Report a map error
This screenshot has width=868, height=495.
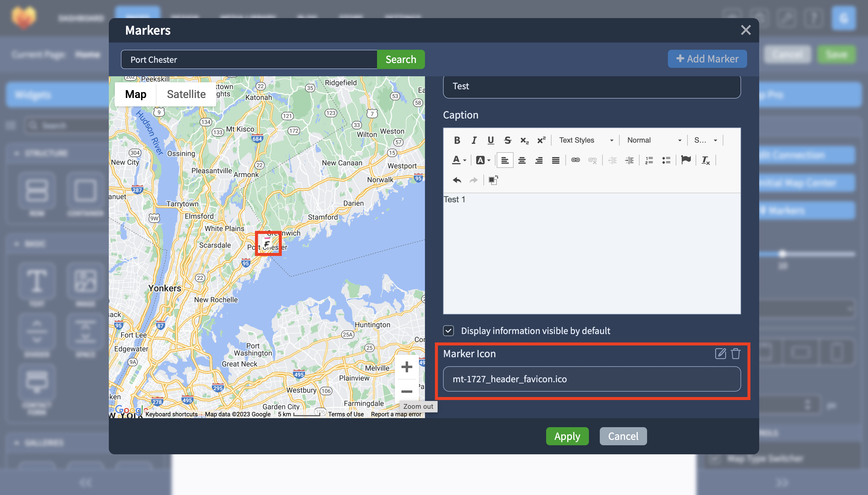396,414
